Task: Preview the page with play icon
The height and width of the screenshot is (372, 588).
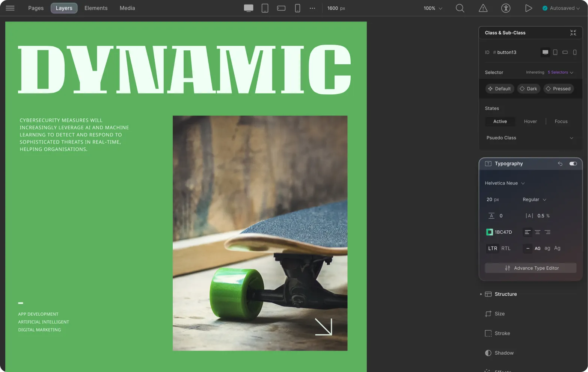Action: point(528,8)
